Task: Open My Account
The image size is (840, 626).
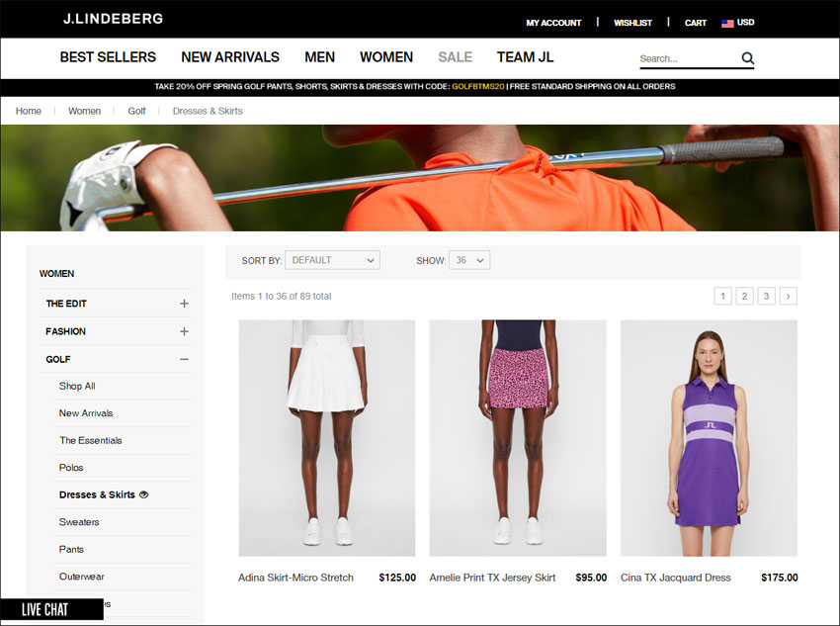Action: point(553,23)
